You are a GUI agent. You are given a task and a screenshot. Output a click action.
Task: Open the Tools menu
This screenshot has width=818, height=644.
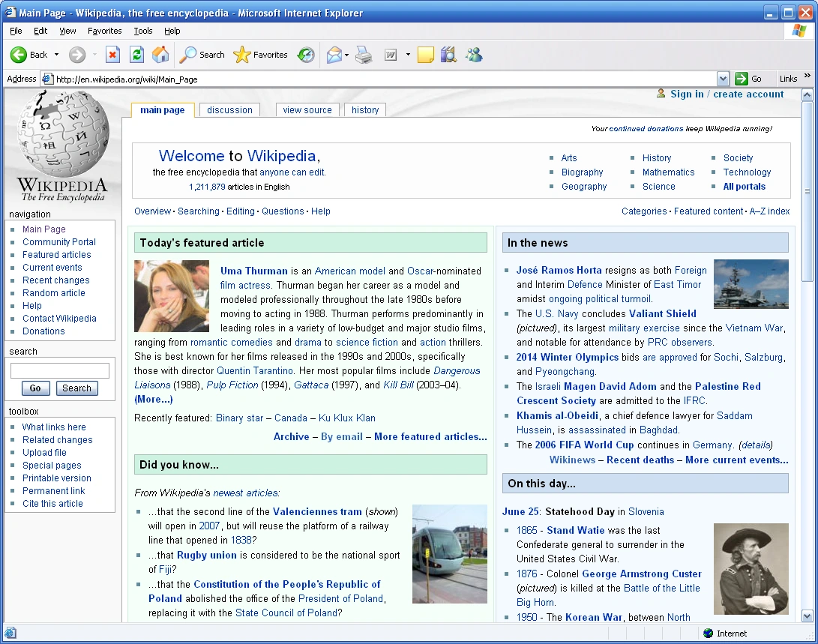tap(142, 31)
